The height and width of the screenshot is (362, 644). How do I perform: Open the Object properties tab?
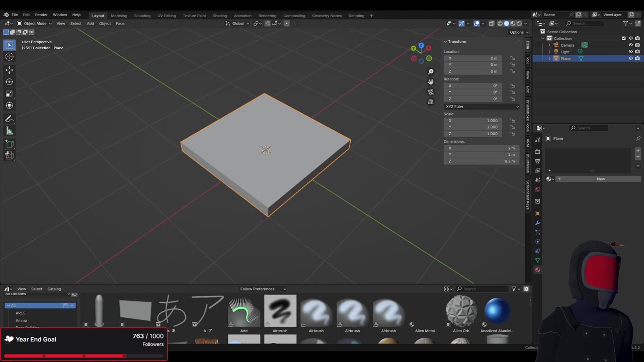pos(537,213)
